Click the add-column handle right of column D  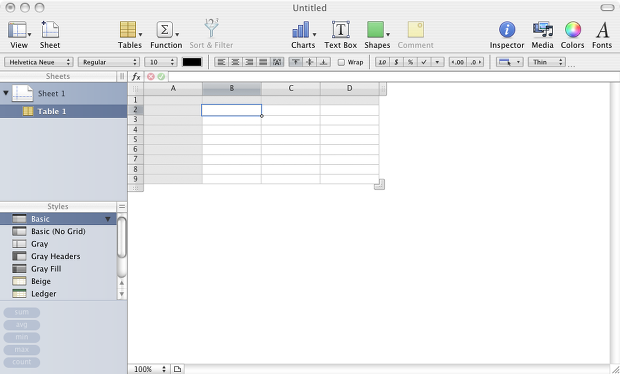383,89
